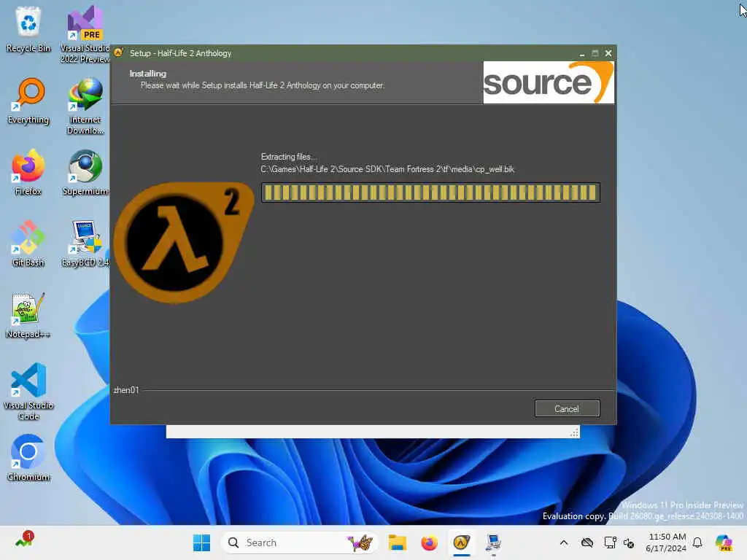Open File Explorer from the taskbar
The width and height of the screenshot is (747, 560).
397,542
